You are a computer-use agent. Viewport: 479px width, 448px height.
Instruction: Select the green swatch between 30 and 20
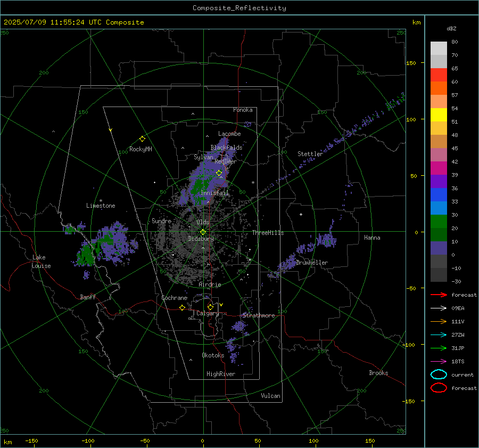[439, 222]
